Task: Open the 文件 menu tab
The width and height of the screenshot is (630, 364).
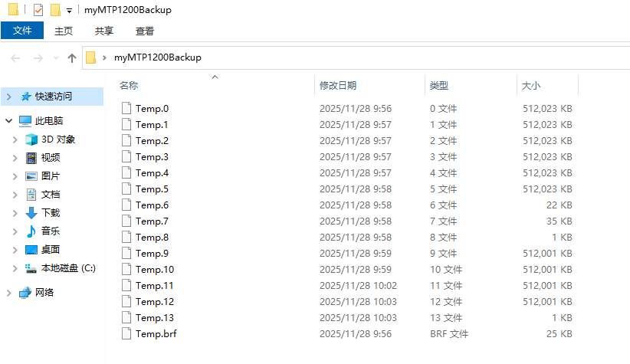Action: pos(22,31)
